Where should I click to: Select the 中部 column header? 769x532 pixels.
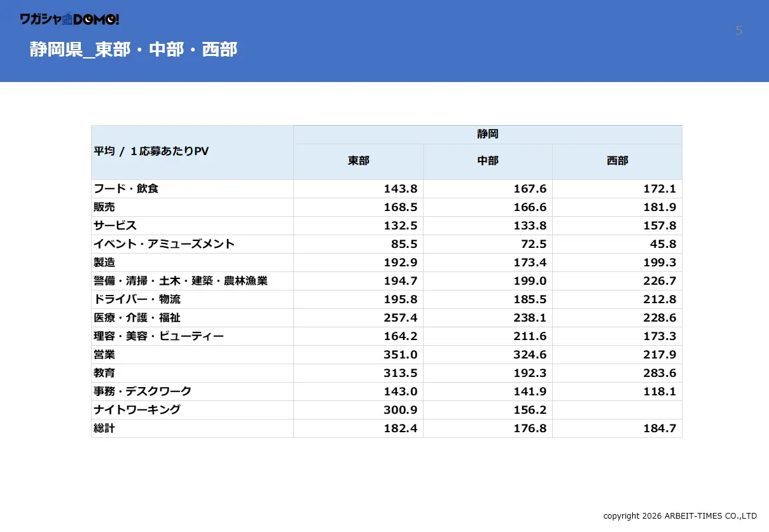tap(487, 161)
